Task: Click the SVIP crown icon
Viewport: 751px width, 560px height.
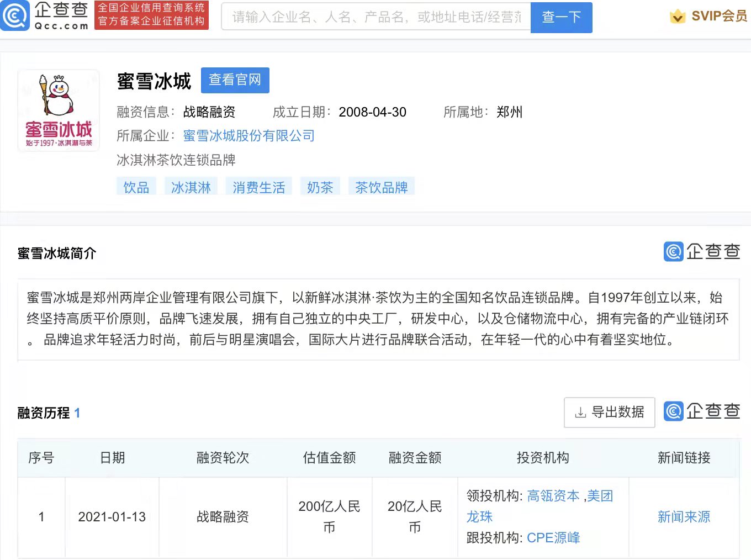Action: [x=678, y=17]
